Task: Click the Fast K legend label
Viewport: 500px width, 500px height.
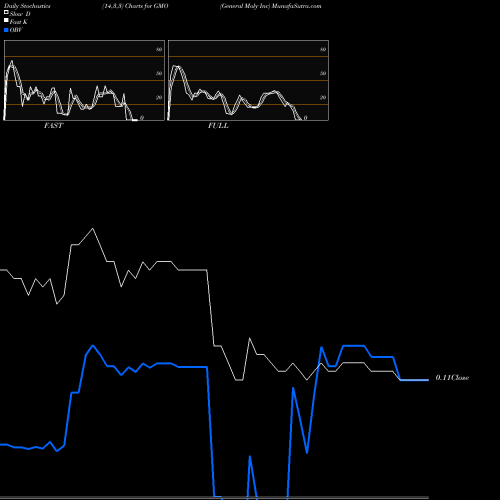Action: tap(19, 22)
